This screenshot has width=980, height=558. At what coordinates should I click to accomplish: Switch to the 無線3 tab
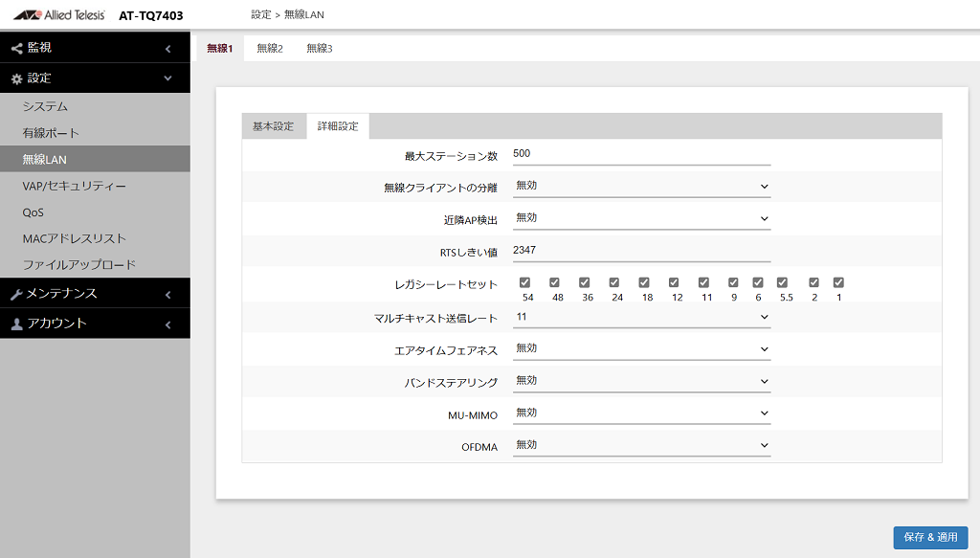click(x=320, y=48)
